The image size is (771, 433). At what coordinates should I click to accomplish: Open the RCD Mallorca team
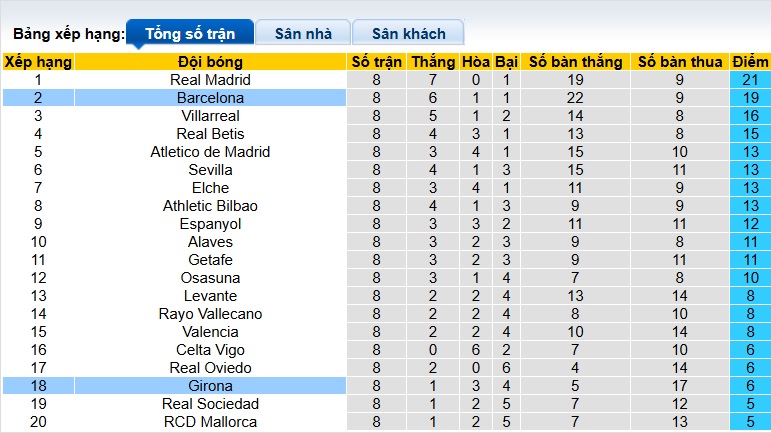(210, 422)
